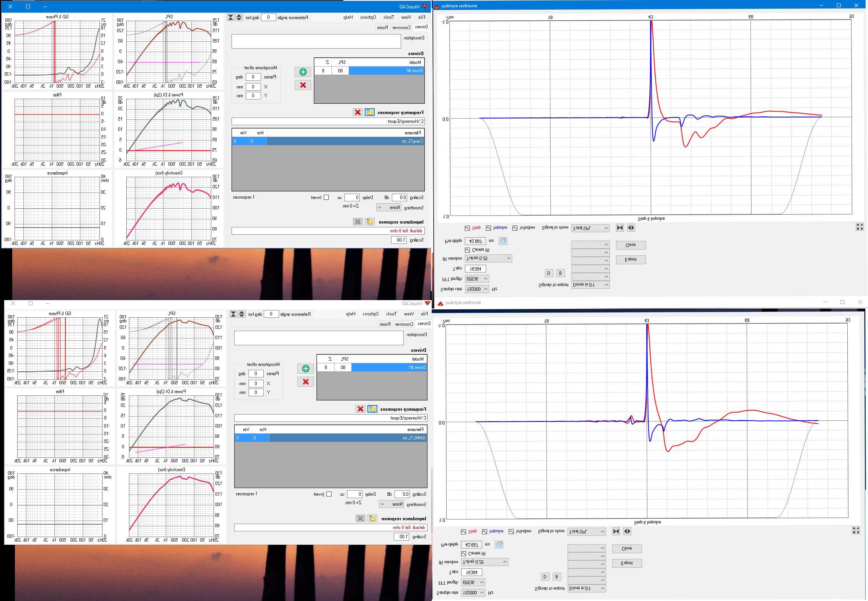Click reference angle up/down arrows in lower VituixCAD
Image resolution: width=868 pixels, height=601 pixels.
pos(242,314)
